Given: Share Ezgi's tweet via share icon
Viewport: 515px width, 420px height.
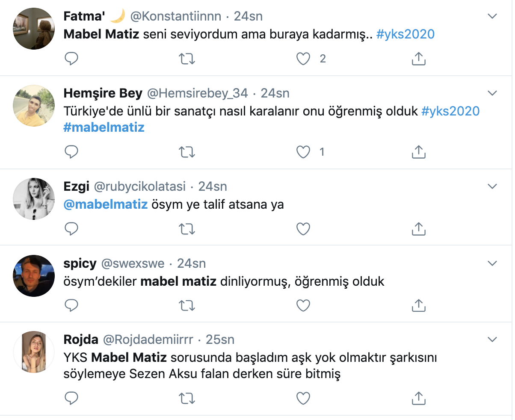Looking at the screenshot, I should pos(418,229).
